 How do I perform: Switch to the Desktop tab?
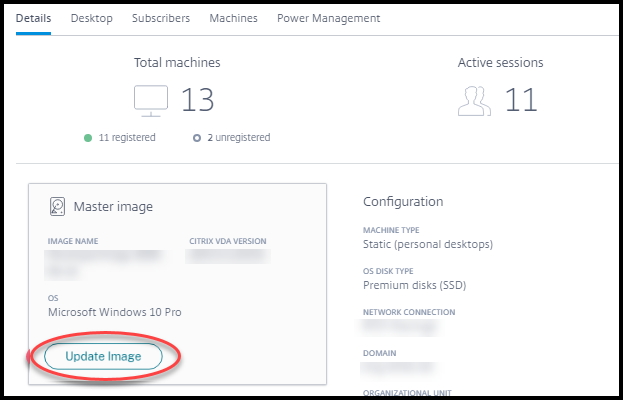(91, 18)
